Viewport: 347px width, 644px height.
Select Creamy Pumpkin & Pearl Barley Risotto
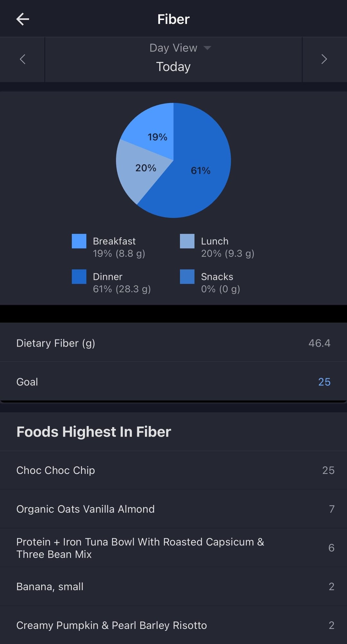173,625
